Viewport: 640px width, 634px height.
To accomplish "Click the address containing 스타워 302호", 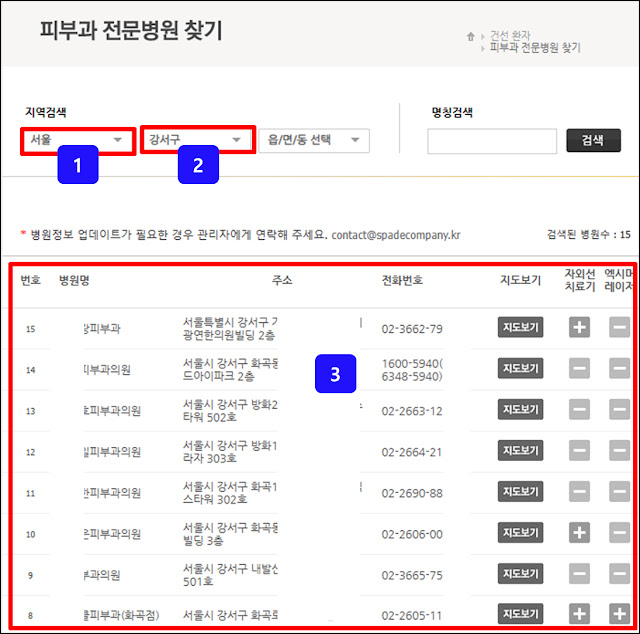I will [x=230, y=493].
